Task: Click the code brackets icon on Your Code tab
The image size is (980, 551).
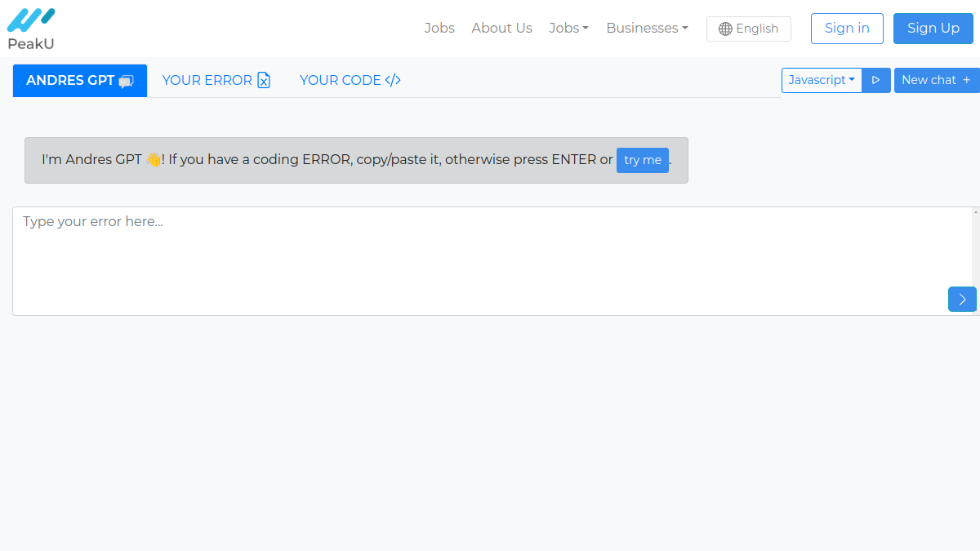Action: pos(393,80)
